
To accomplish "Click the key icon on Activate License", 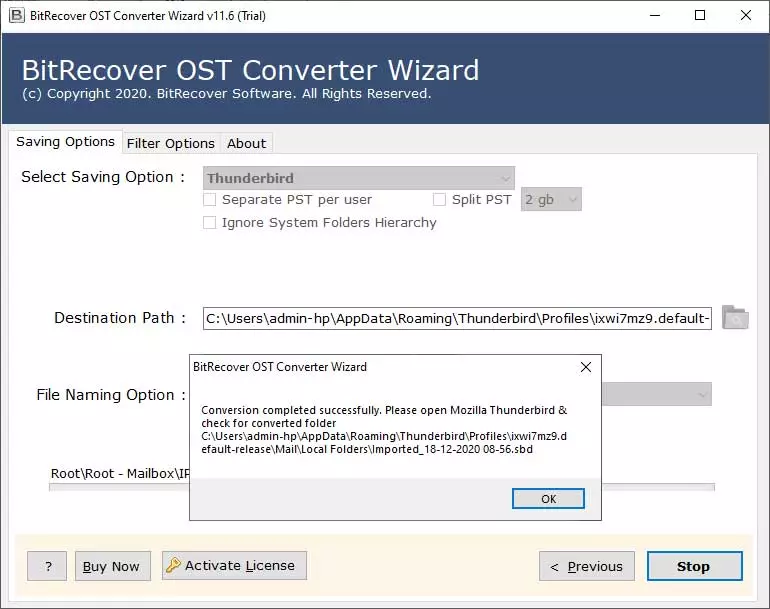I will [x=173, y=565].
